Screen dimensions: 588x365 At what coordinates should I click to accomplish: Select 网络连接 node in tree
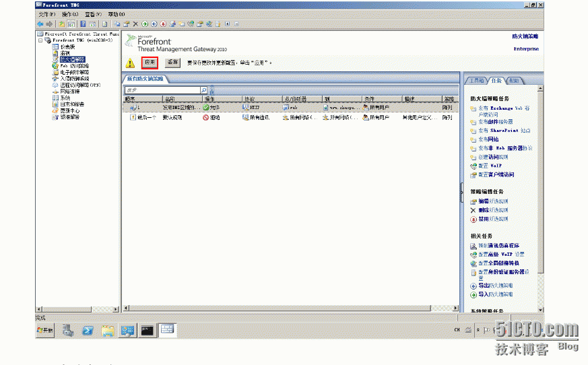[70, 91]
